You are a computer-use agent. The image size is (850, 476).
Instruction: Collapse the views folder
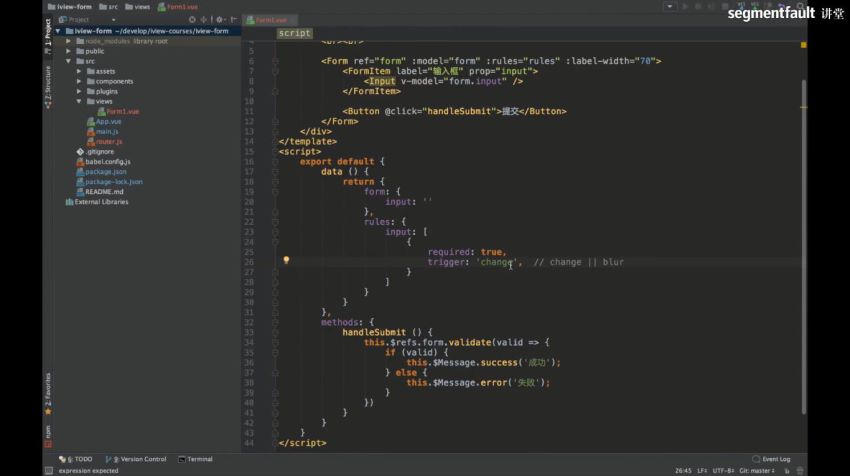(79, 101)
